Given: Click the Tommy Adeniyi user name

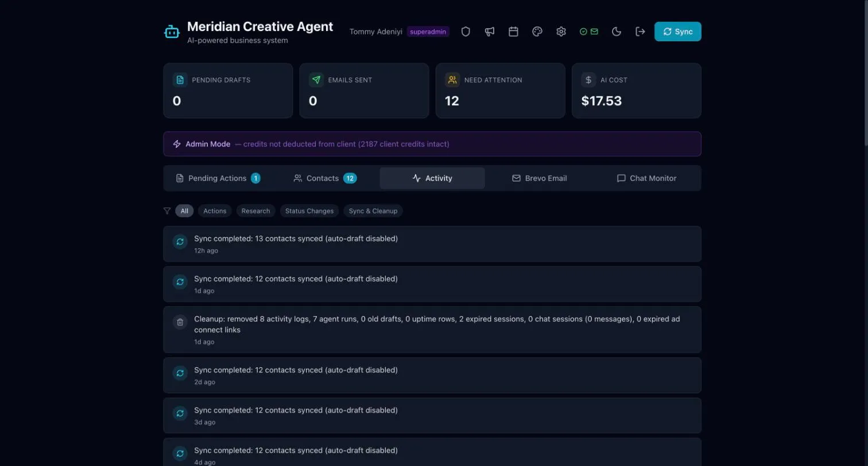Looking at the screenshot, I should [376, 32].
